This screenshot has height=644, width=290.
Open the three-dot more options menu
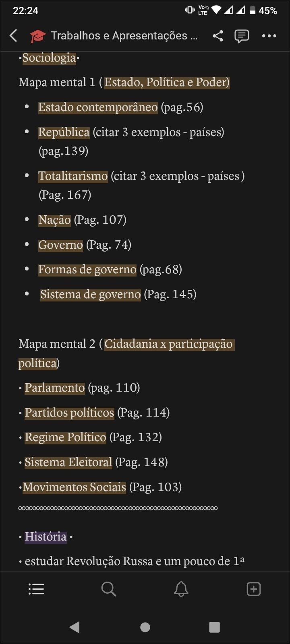coord(269,36)
